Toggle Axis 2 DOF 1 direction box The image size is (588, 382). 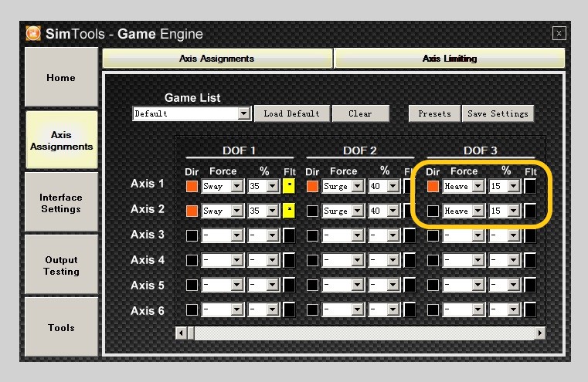192,211
